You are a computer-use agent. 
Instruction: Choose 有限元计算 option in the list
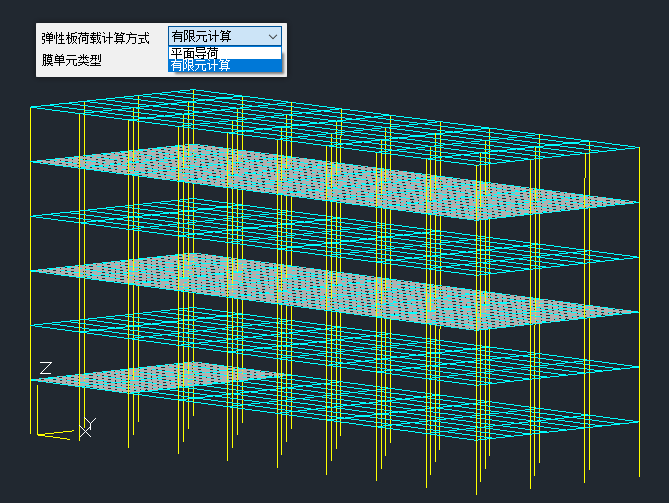click(x=225, y=65)
